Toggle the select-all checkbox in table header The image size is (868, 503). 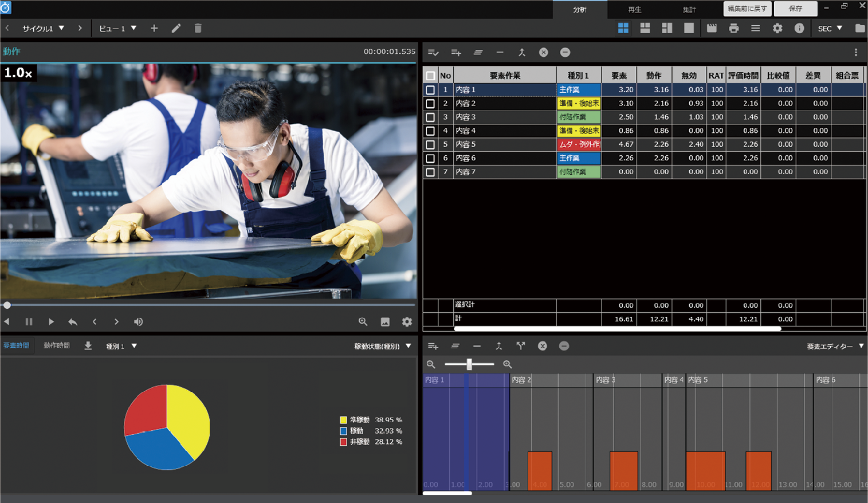coord(430,76)
